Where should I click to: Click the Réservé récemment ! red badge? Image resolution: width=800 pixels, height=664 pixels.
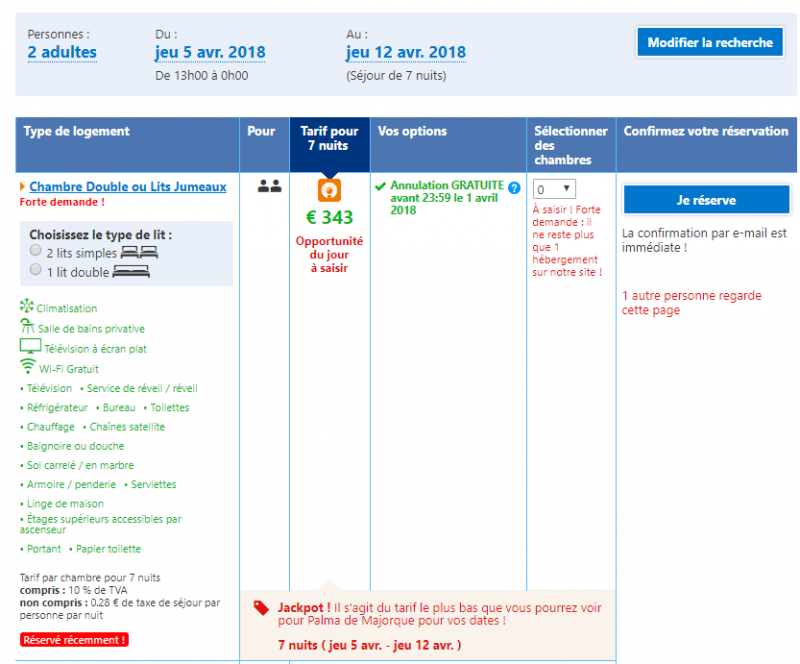point(74,640)
